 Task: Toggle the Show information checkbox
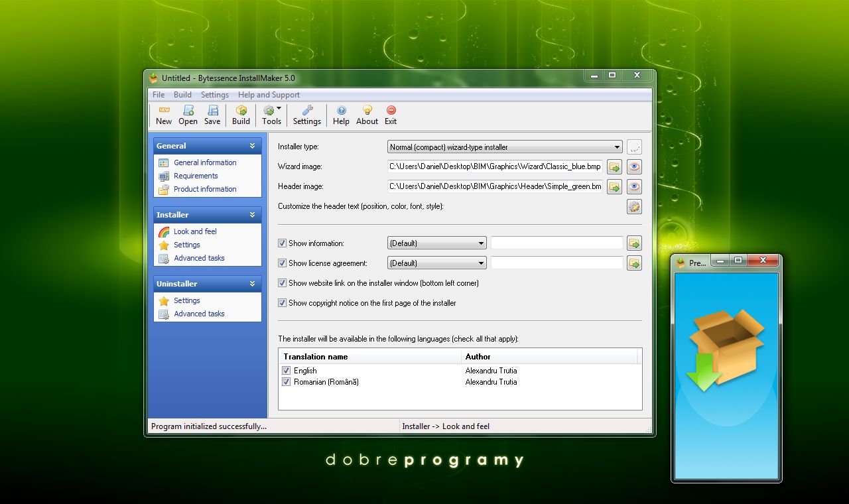click(283, 243)
